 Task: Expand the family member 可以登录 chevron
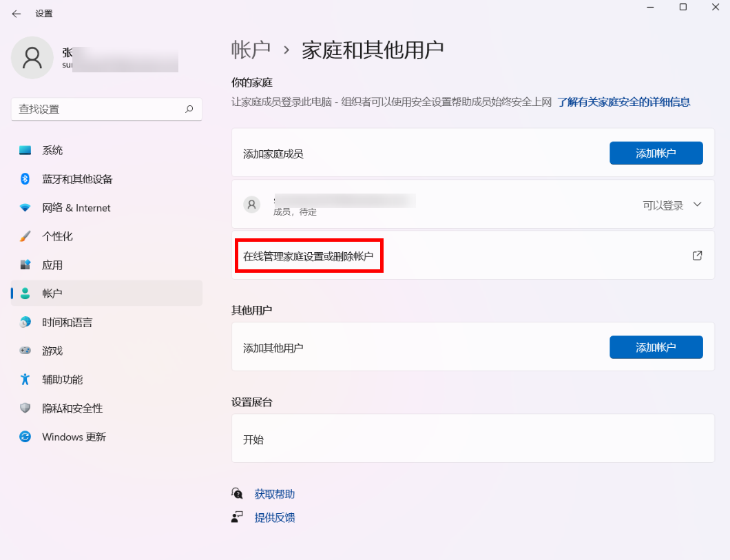click(x=697, y=205)
